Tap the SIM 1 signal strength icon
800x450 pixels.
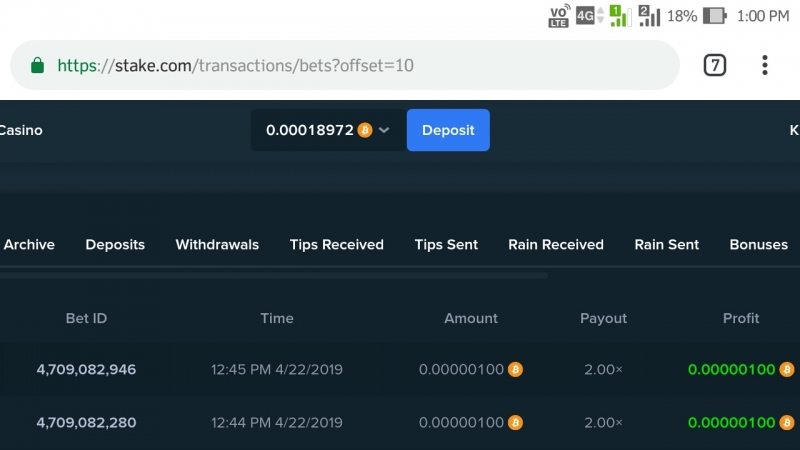(x=620, y=16)
